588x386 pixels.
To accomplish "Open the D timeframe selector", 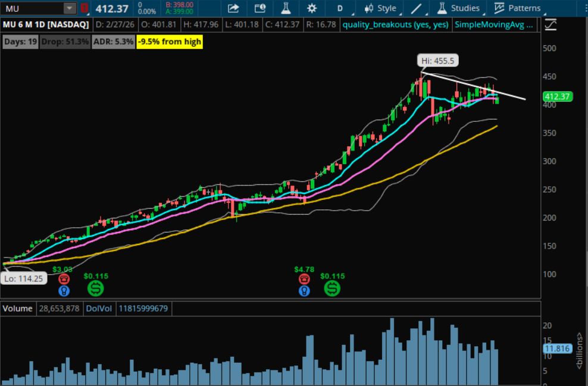I will pos(340,8).
